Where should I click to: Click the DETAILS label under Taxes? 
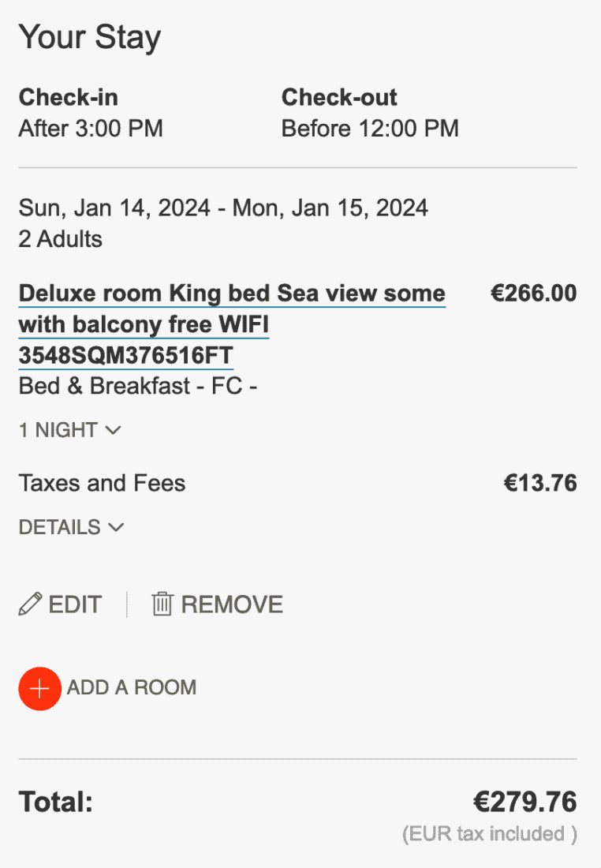(x=60, y=527)
